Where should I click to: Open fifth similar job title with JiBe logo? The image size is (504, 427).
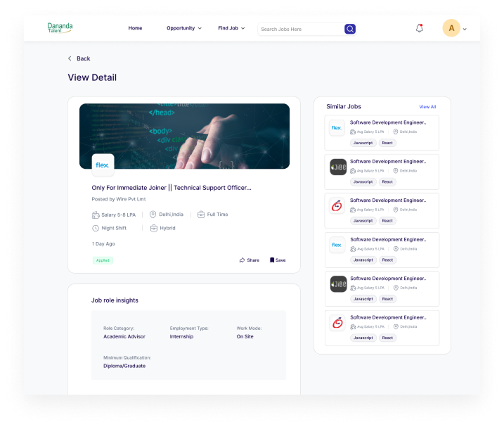click(x=388, y=279)
